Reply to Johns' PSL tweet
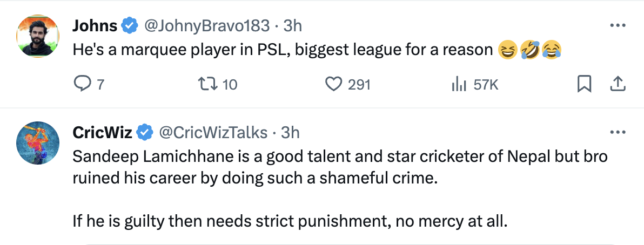644x245 pixels. [x=81, y=84]
